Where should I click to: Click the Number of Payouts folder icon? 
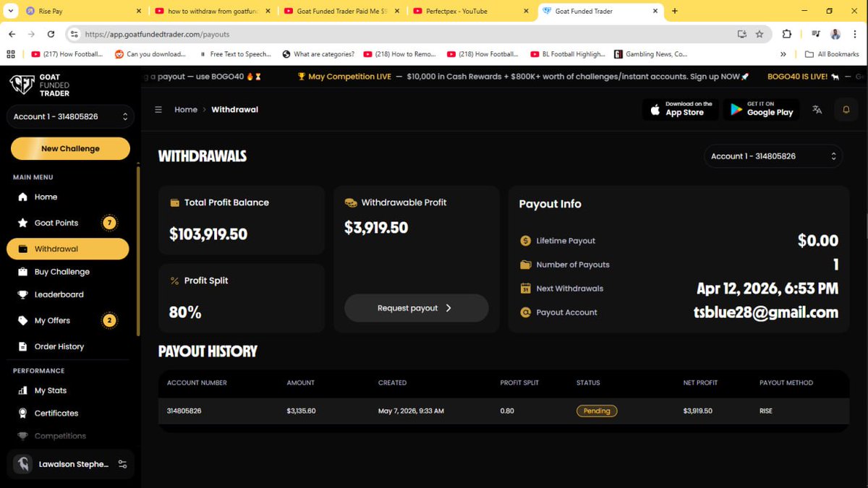[526, 265]
